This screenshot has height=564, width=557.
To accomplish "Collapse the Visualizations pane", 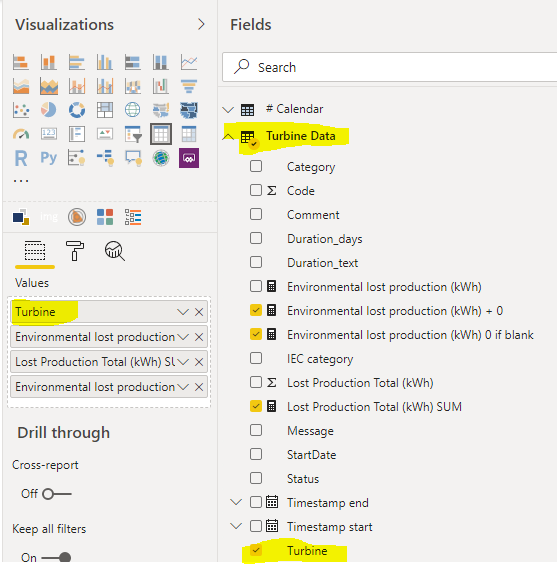I will 201,24.
